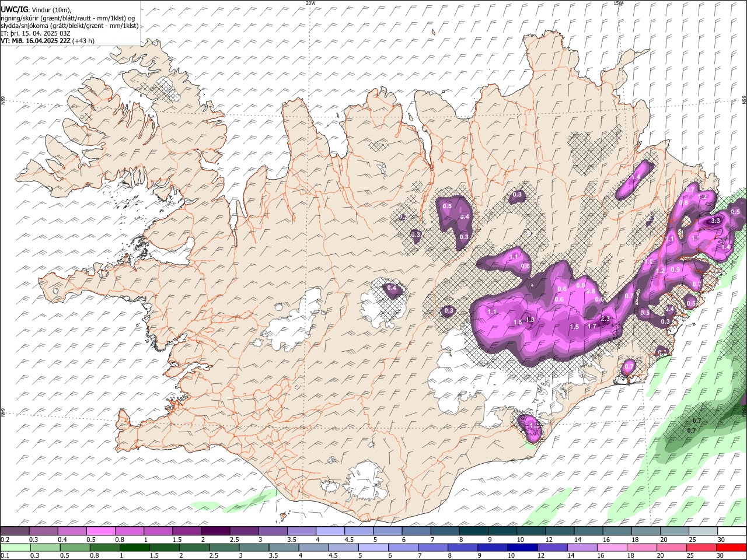The height and width of the screenshot is (560, 747).
Task: Click the darkest purple 0.2 swatch on the snow scale
Action: pyautogui.click(x=15, y=531)
